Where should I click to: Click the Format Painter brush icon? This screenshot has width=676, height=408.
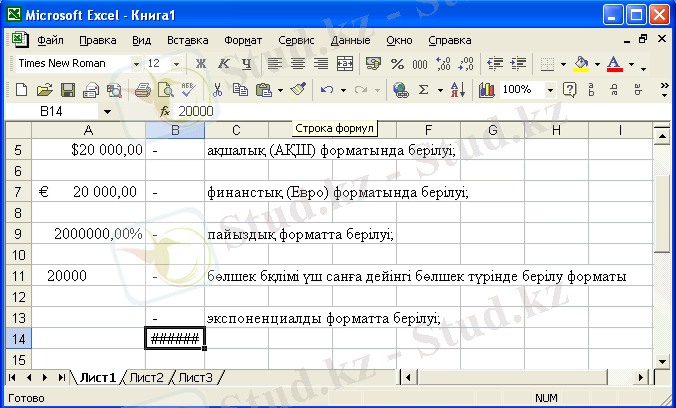point(297,90)
